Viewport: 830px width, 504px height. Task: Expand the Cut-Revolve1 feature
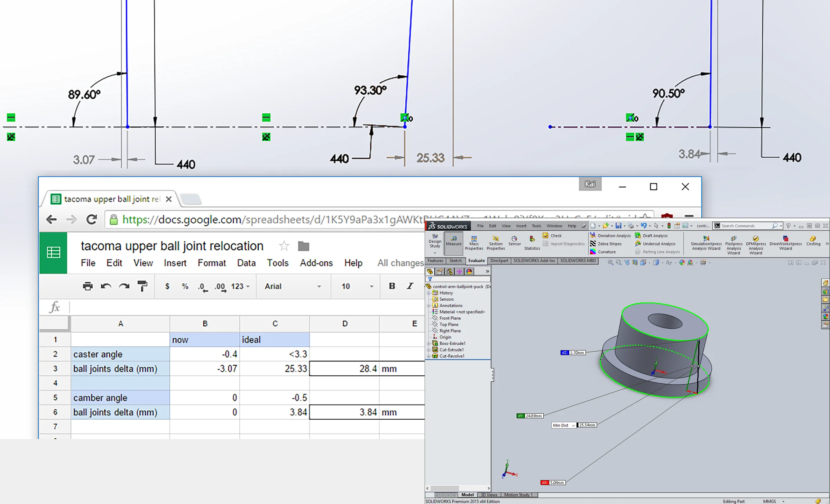429,356
